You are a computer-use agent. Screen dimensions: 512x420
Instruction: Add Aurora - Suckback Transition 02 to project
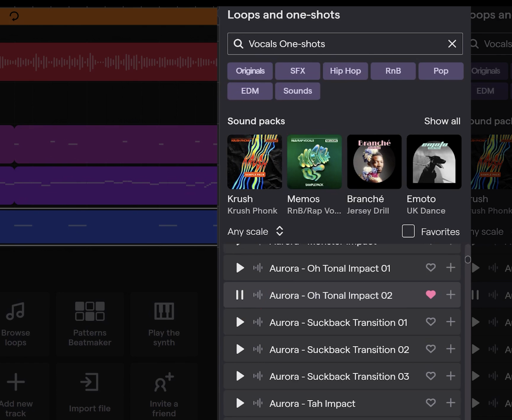(451, 349)
